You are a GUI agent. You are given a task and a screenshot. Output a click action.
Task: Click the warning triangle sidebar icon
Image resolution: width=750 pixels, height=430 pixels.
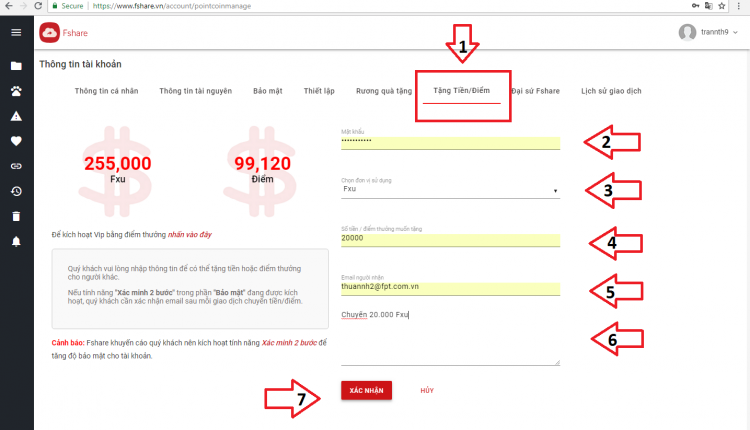click(x=16, y=116)
